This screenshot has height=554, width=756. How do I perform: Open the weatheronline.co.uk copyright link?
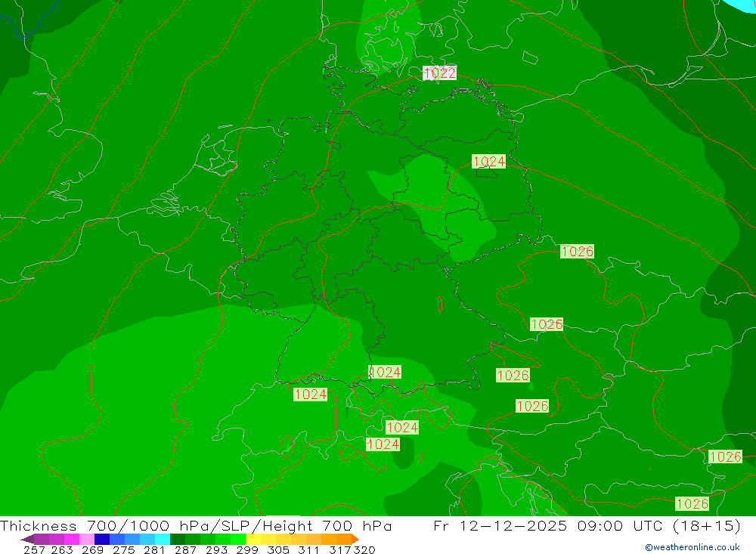[x=692, y=547]
